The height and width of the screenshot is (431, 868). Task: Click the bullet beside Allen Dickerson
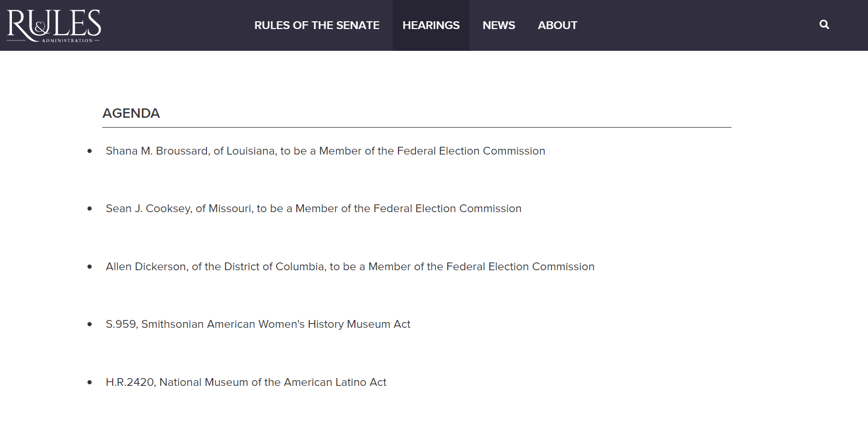click(x=90, y=267)
